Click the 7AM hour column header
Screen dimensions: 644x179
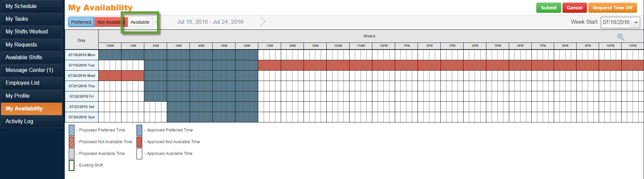coord(270,46)
